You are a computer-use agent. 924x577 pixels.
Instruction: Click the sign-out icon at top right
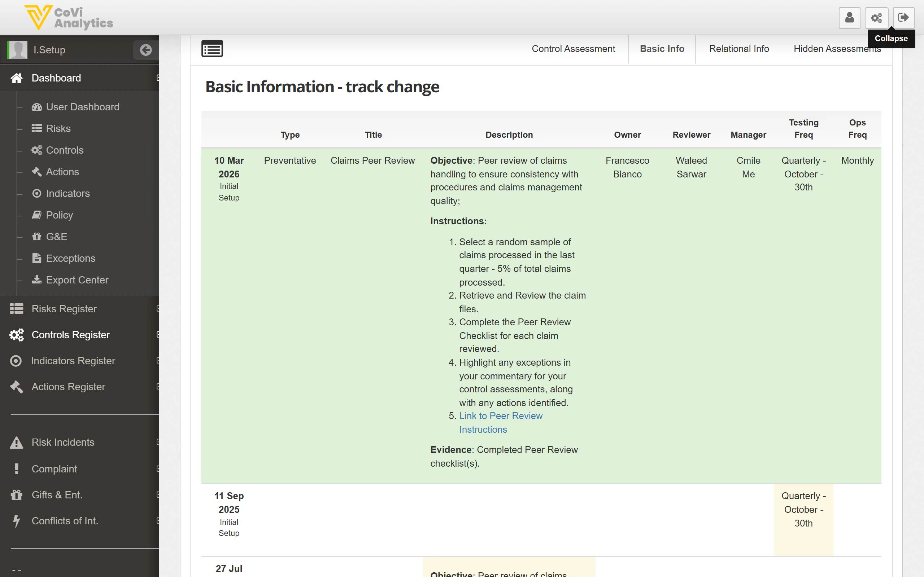tap(903, 17)
